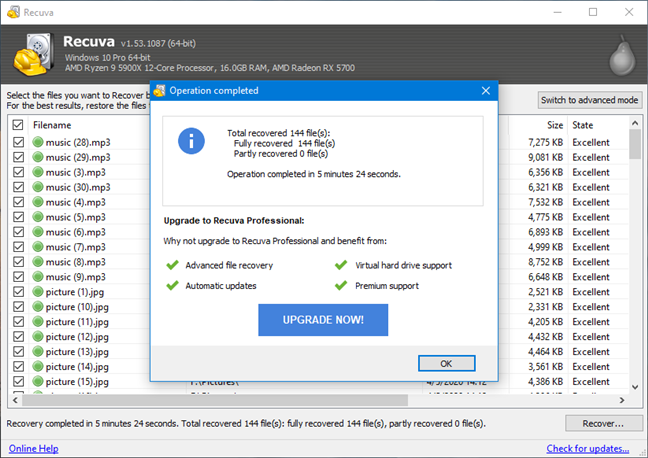Open the Online Help link

pyautogui.click(x=34, y=448)
